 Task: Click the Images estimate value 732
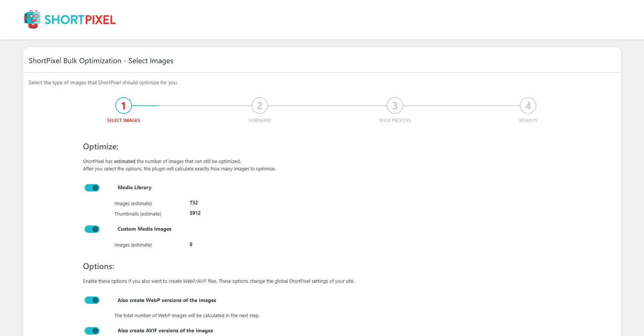point(194,203)
